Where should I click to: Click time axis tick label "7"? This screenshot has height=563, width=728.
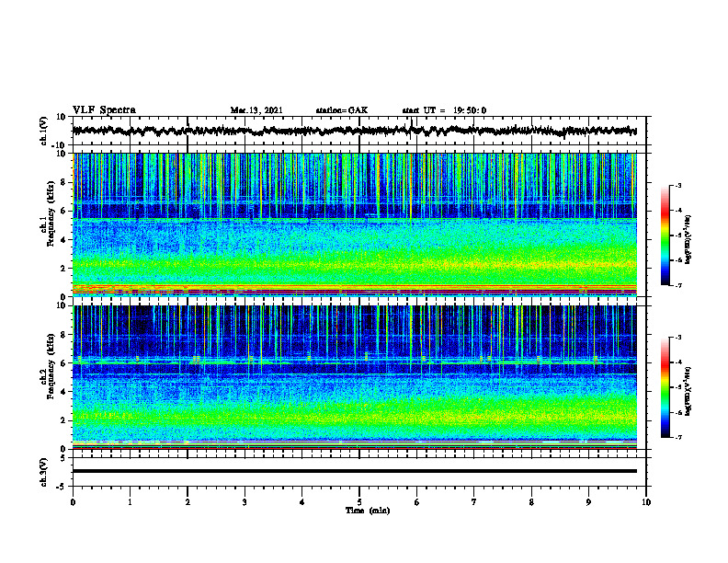click(474, 502)
